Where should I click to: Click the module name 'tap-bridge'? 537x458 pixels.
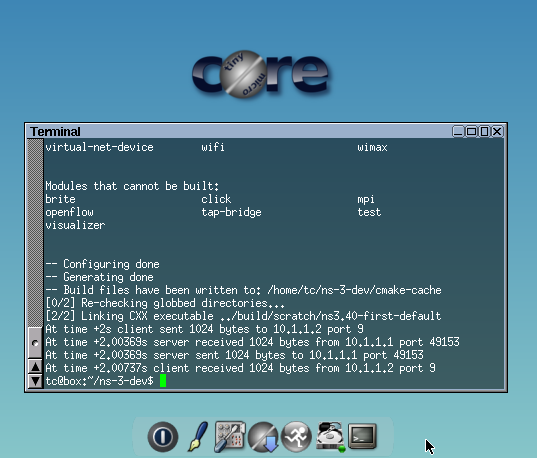tap(231, 212)
